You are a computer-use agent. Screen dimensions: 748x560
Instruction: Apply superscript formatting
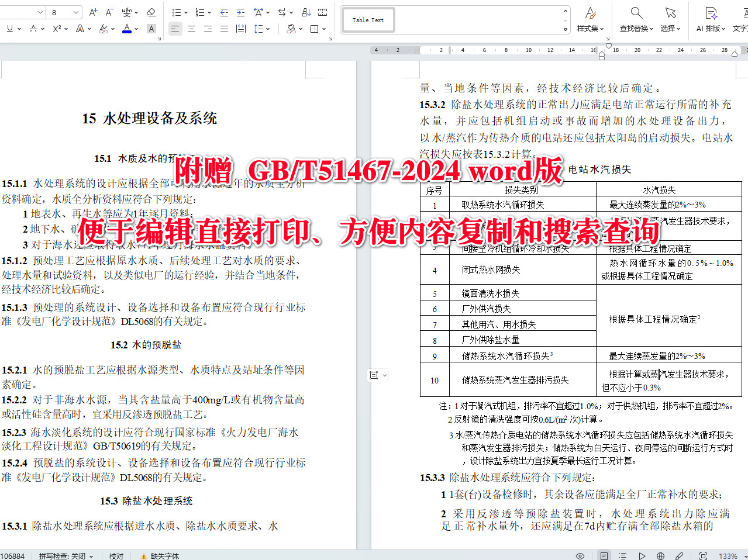57,29
